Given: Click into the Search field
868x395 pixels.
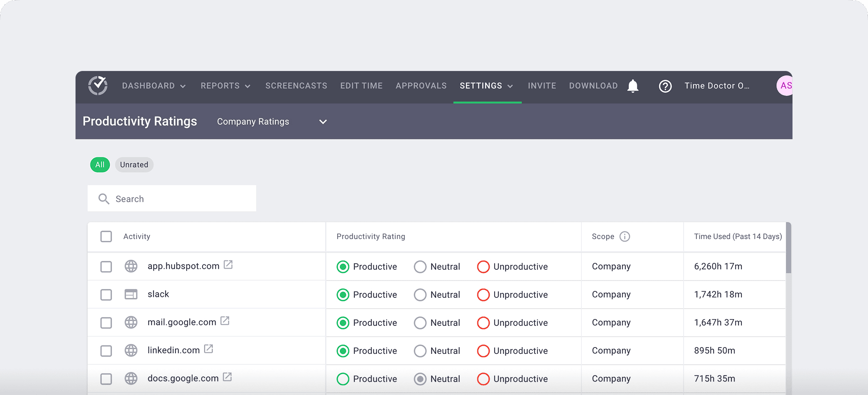Looking at the screenshot, I should (181, 199).
